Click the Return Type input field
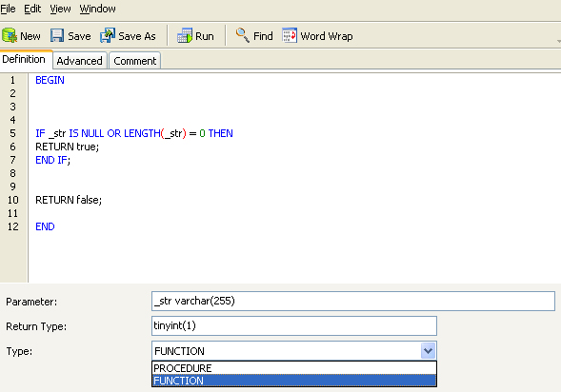Viewport: 561px width, 392px height. click(x=294, y=325)
